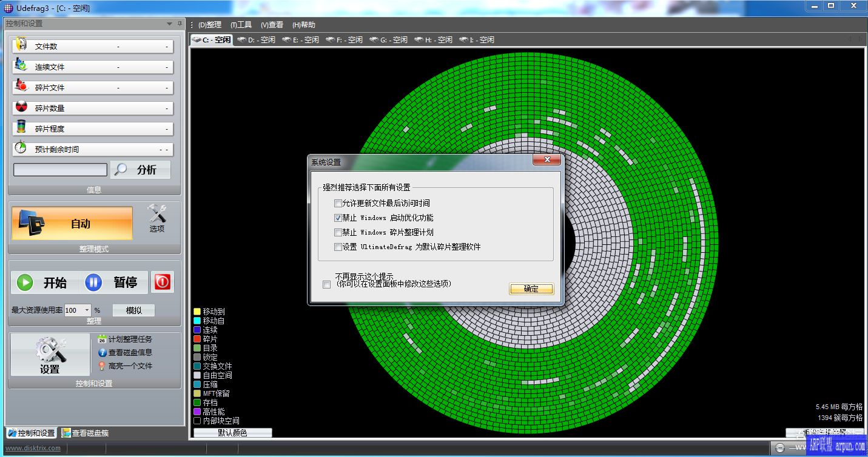
Task: Click inside the search field beside 分析
Action: click(59, 170)
